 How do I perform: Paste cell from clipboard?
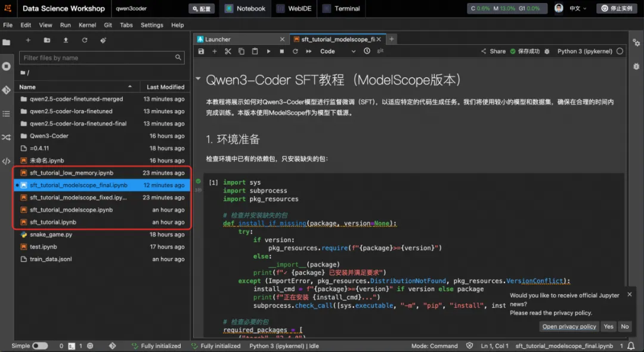[x=255, y=51]
